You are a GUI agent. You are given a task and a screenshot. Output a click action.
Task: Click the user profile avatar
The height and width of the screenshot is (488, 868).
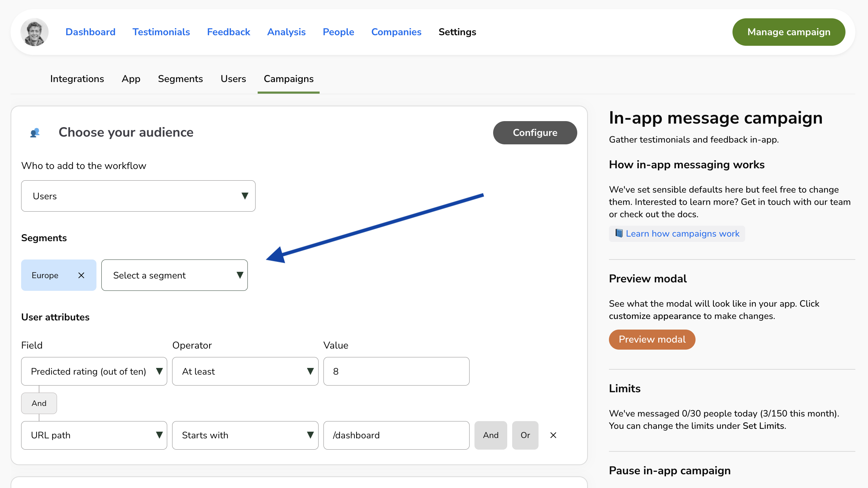[34, 32]
